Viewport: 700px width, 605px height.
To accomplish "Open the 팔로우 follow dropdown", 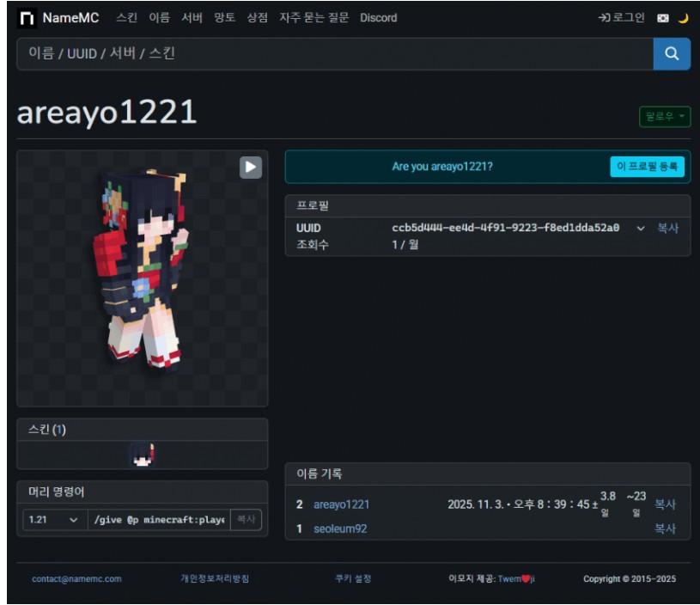I will 665,117.
